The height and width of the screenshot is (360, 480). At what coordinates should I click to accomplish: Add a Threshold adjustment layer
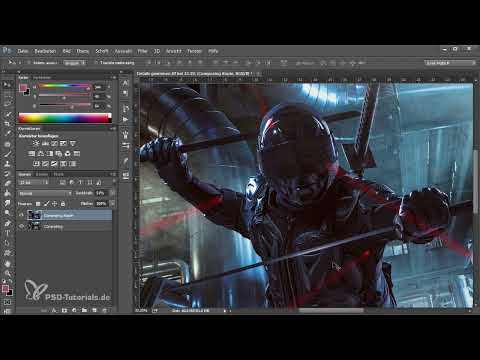pos(54,164)
